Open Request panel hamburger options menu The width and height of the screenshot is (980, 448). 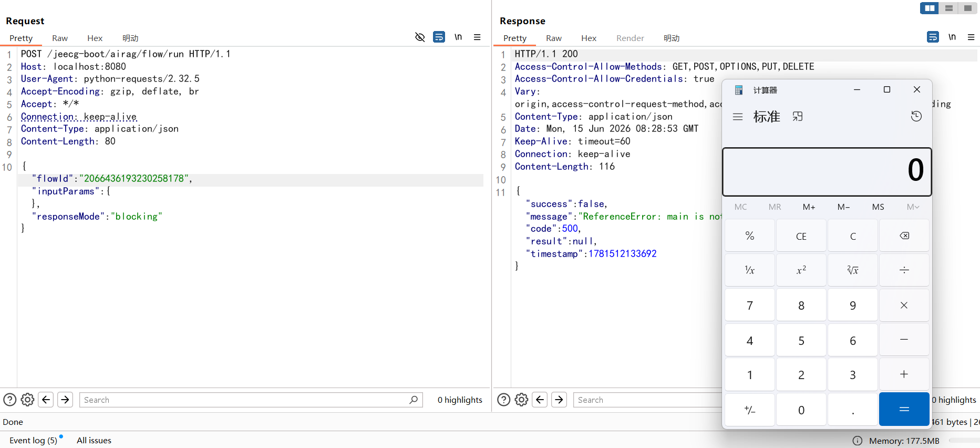pyautogui.click(x=477, y=37)
